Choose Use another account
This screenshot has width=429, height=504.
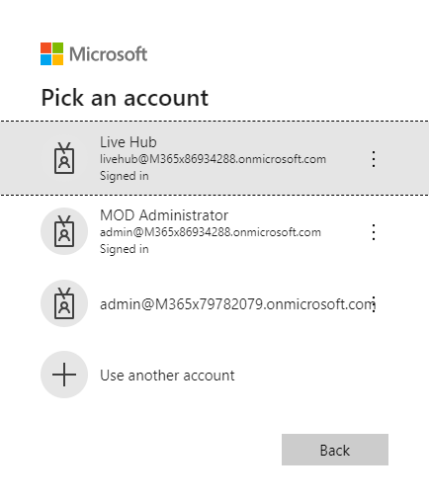point(167,376)
